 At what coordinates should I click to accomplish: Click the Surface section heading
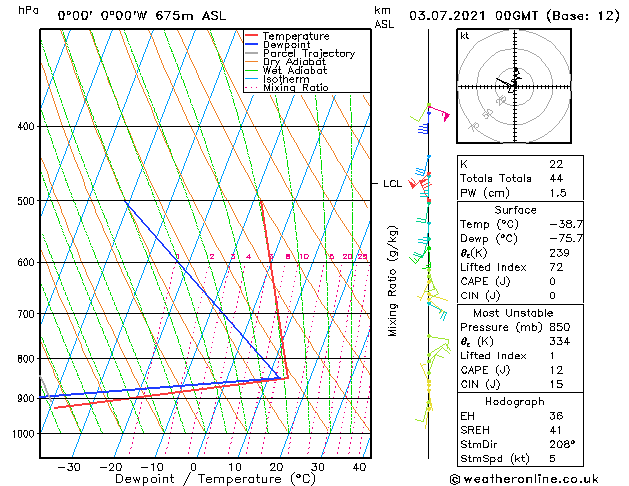[x=515, y=210]
